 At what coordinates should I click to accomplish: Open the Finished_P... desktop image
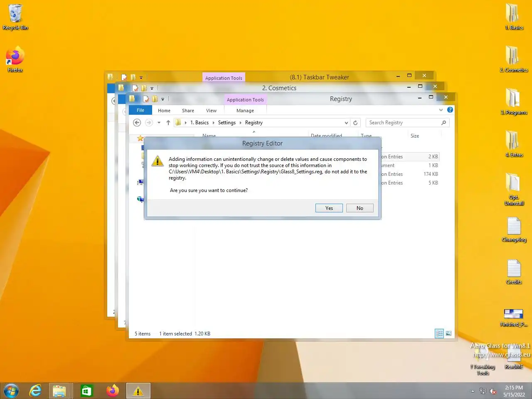point(514,318)
